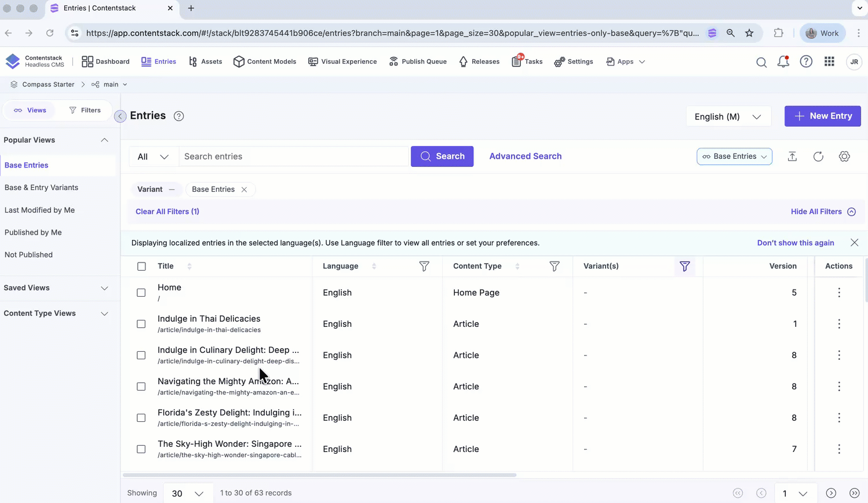Click the export entries upload icon
Image resolution: width=868 pixels, height=503 pixels.
pyautogui.click(x=792, y=156)
